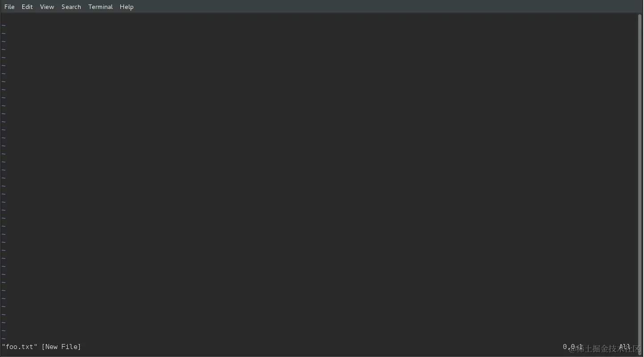Click the last tilde above the status line
This screenshot has height=357, width=644.
click(x=4, y=339)
